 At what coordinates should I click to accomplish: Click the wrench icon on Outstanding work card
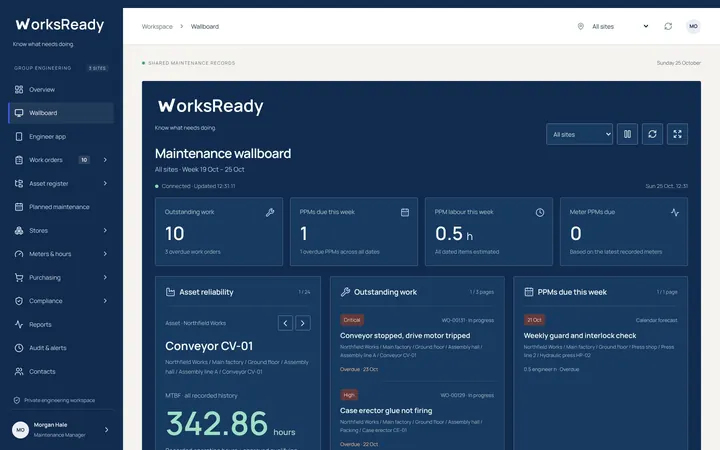[270, 212]
